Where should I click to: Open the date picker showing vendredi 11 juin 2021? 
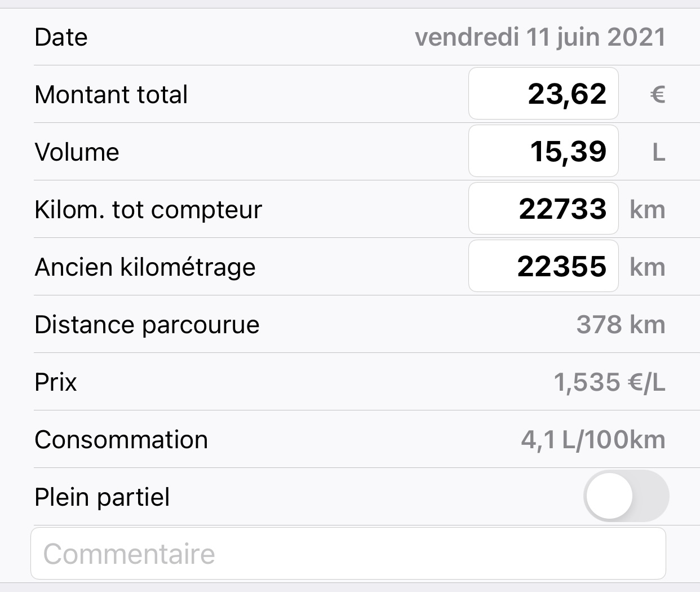tap(540, 37)
